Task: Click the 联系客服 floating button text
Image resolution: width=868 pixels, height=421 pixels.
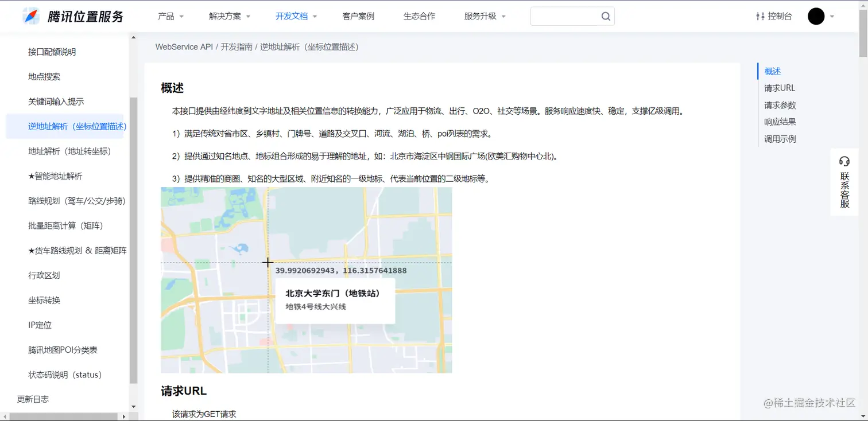Action: (x=844, y=190)
